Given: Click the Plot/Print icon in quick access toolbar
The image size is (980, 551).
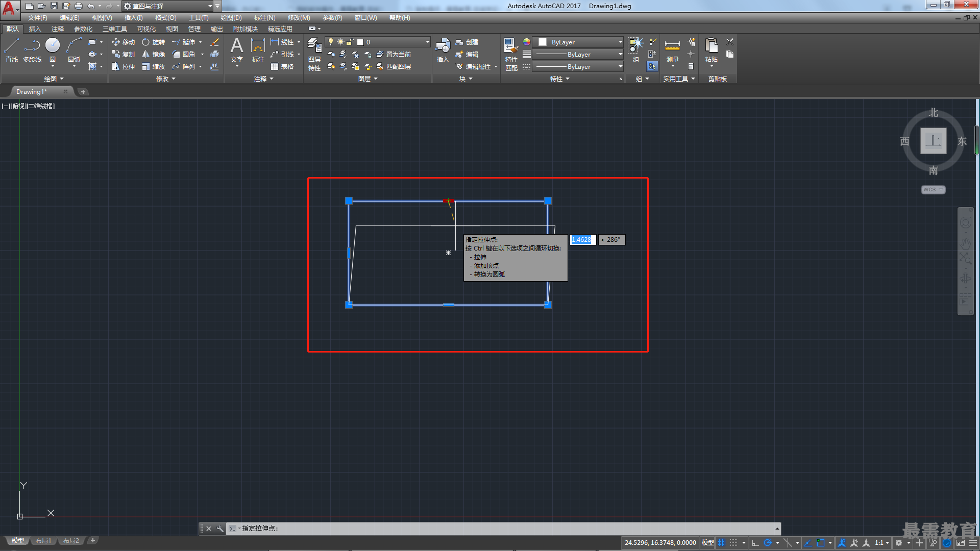Looking at the screenshot, I should 79,6.
